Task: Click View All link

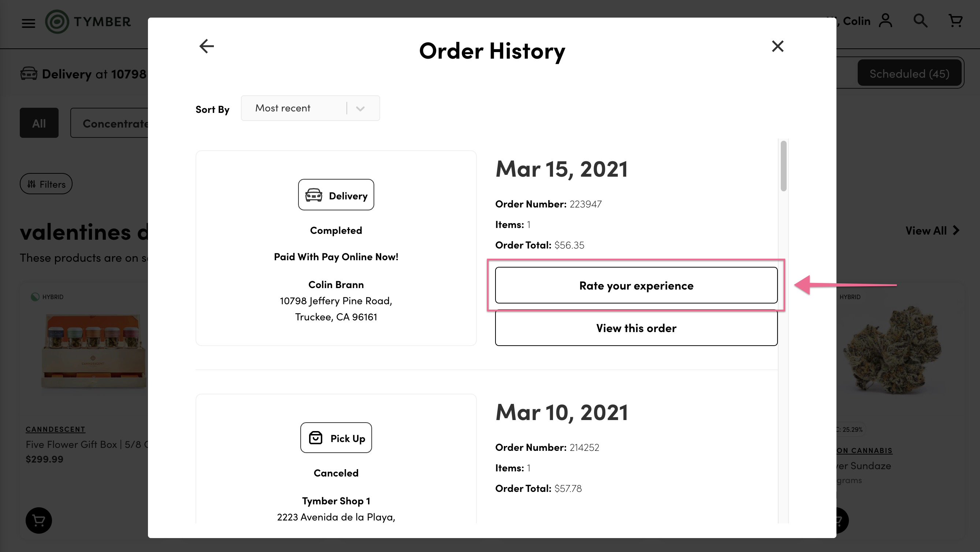Action: tap(932, 230)
